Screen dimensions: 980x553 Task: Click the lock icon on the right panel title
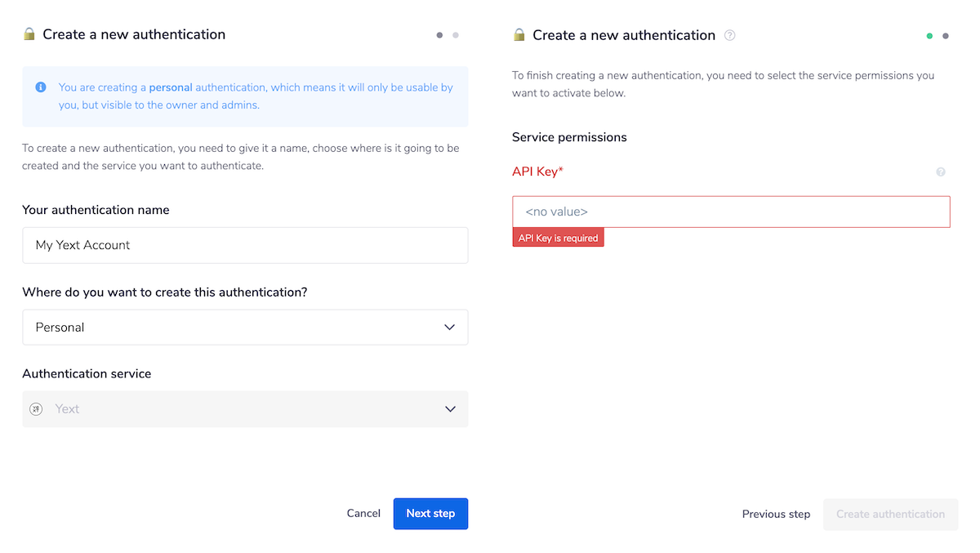tap(519, 35)
